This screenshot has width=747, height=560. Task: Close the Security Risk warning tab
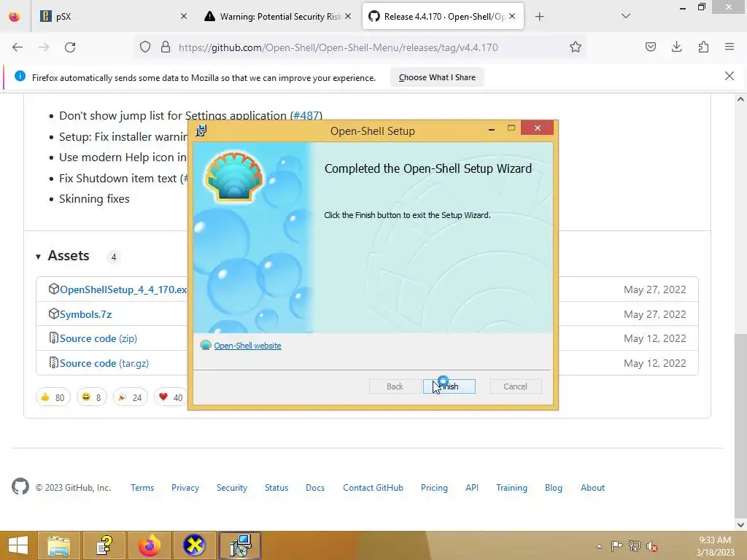(348, 16)
